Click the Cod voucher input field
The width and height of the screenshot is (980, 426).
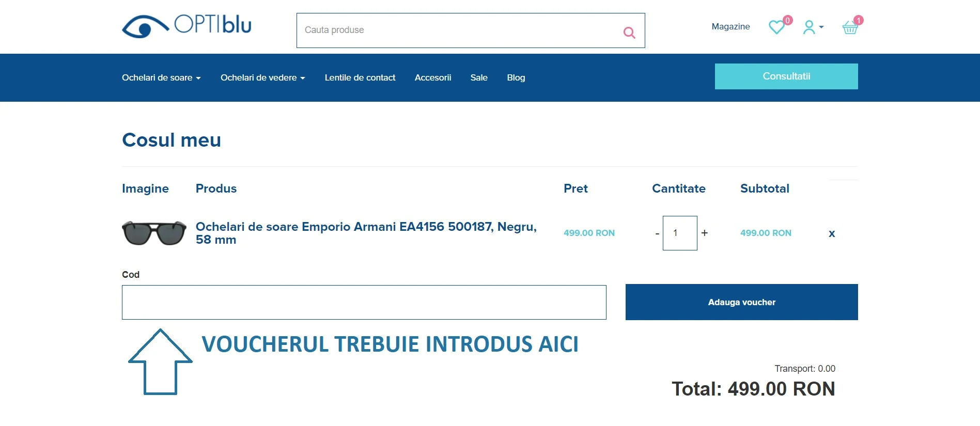[364, 302]
